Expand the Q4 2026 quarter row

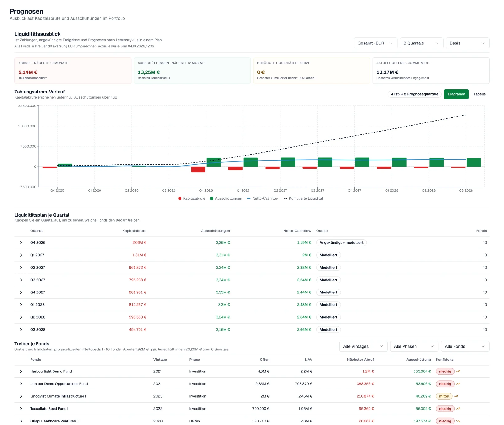[21, 243]
